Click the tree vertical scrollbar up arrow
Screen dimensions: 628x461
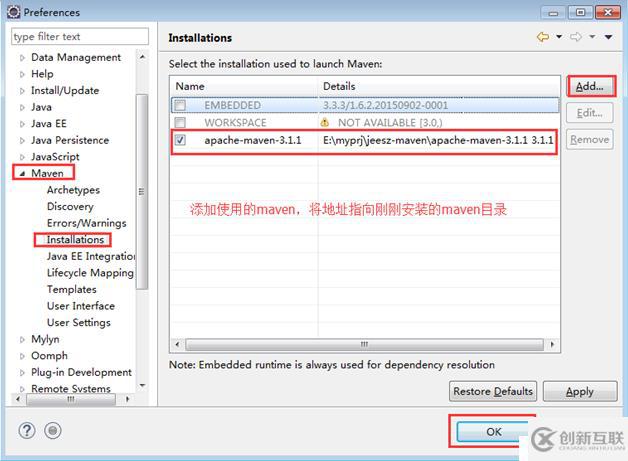coord(142,57)
